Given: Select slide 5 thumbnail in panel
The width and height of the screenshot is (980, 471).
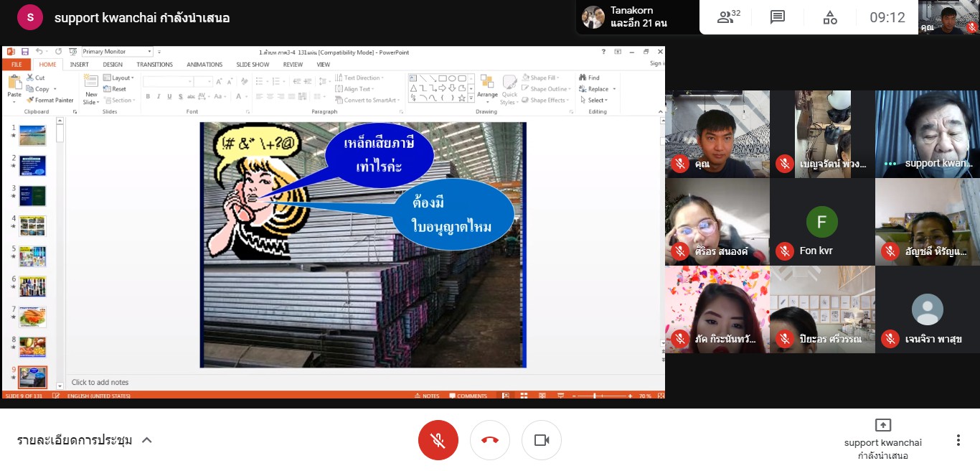Looking at the screenshot, I should pyautogui.click(x=33, y=256).
